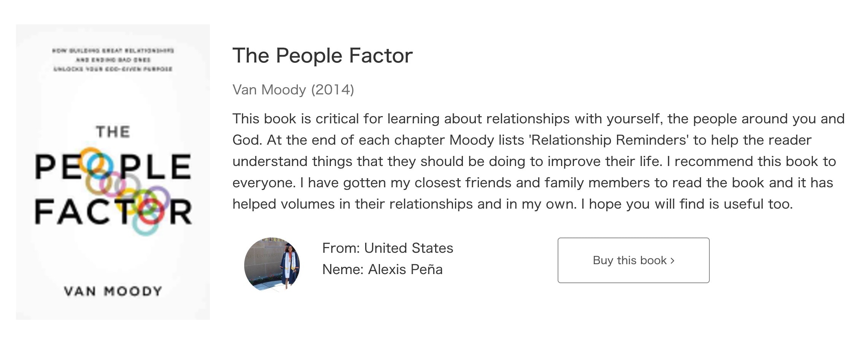The image size is (868, 338).
Task: Click the cover subtitle about building relationships
Action: 113,60
